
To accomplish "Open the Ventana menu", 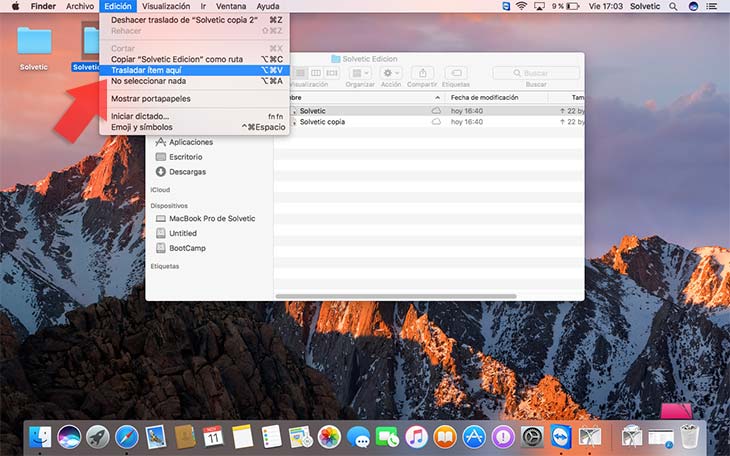I will pyautogui.click(x=231, y=6).
